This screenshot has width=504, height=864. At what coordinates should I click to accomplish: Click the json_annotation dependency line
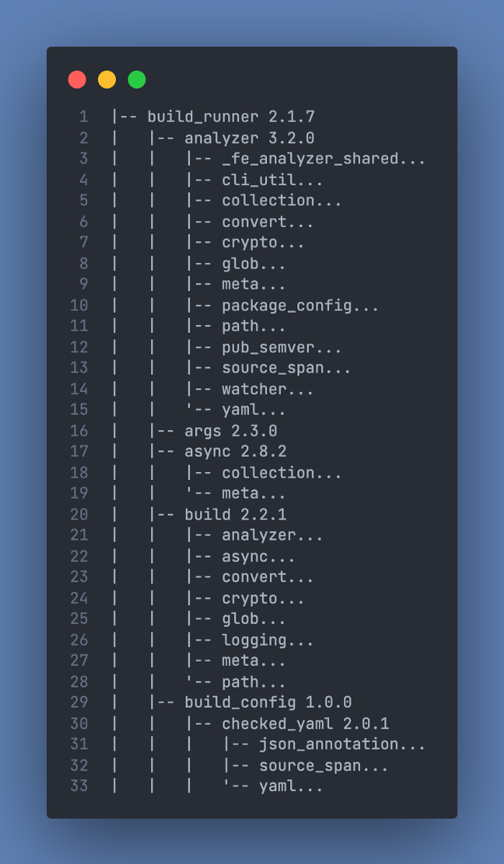pyautogui.click(x=342, y=744)
